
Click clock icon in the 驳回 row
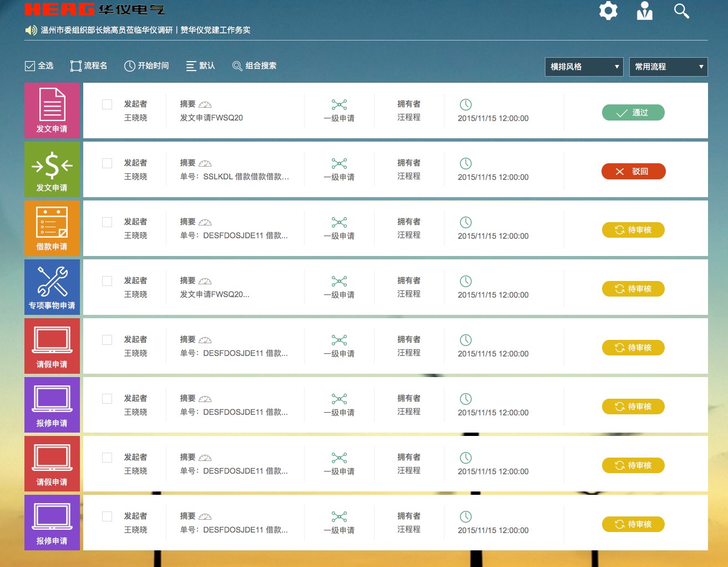point(466,163)
